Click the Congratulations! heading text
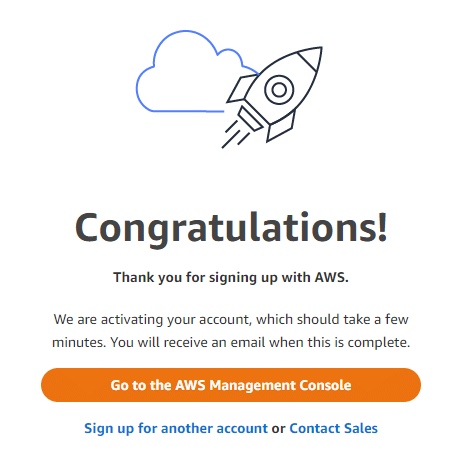This screenshot has width=467, height=458. (231, 228)
